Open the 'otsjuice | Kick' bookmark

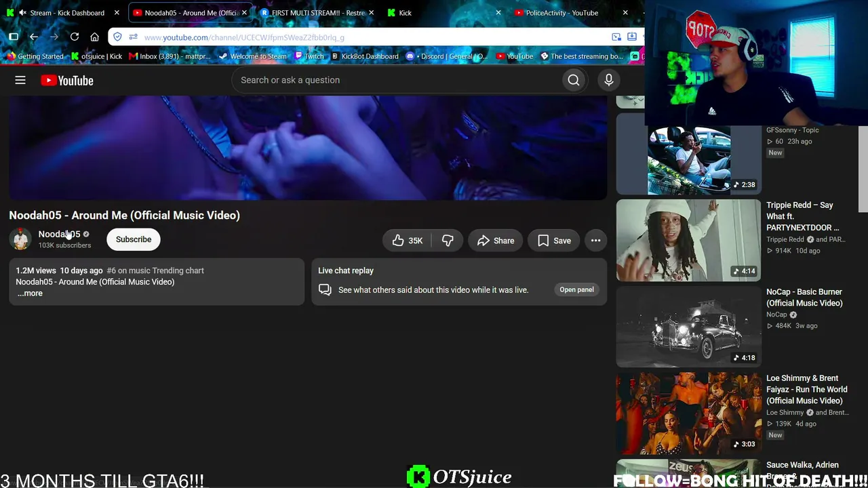[x=96, y=56]
